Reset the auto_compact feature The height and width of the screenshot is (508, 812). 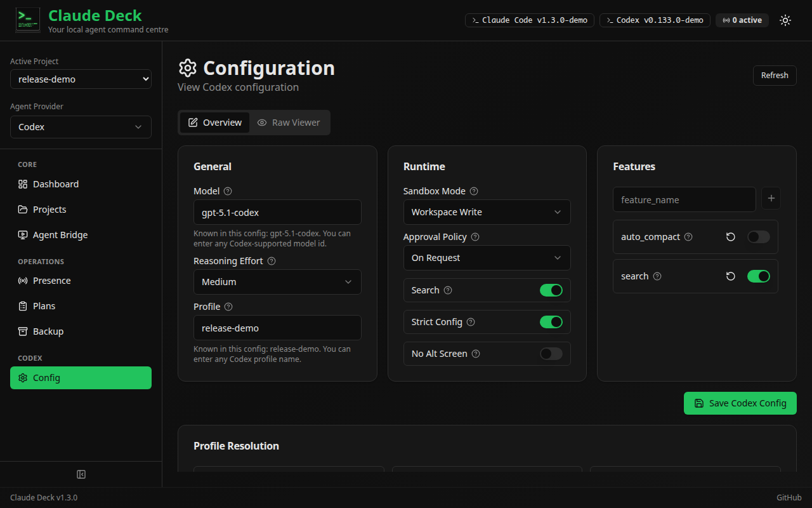point(731,237)
